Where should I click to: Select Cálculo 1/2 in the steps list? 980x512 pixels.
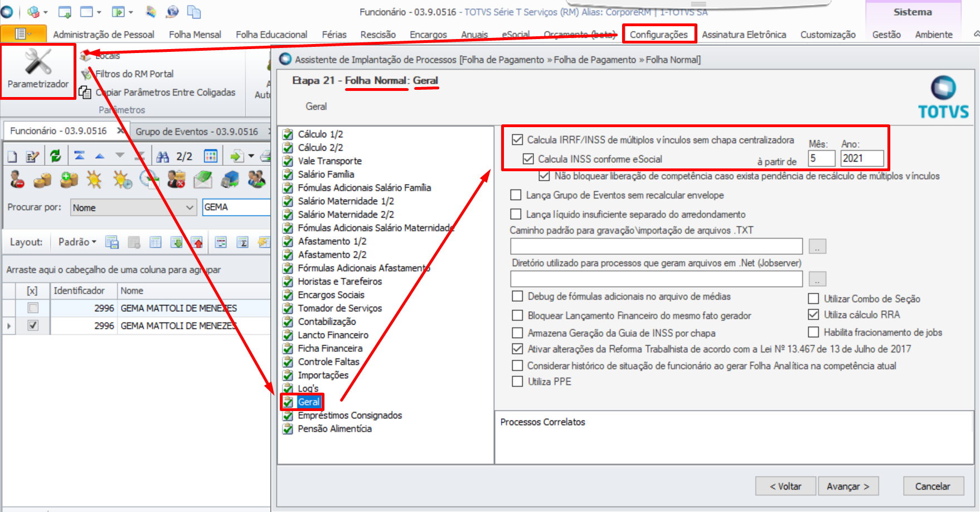(320, 134)
